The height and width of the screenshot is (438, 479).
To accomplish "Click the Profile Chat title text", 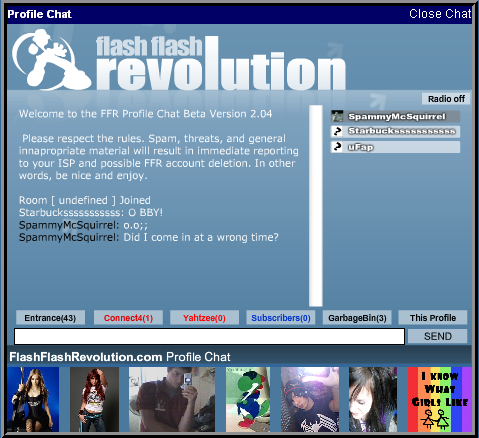I will [x=39, y=14].
